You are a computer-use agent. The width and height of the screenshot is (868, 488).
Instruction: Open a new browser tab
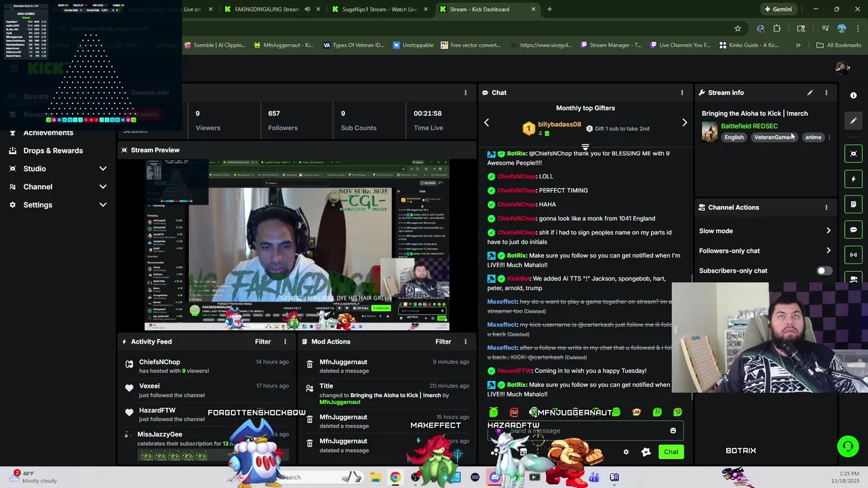click(x=549, y=9)
